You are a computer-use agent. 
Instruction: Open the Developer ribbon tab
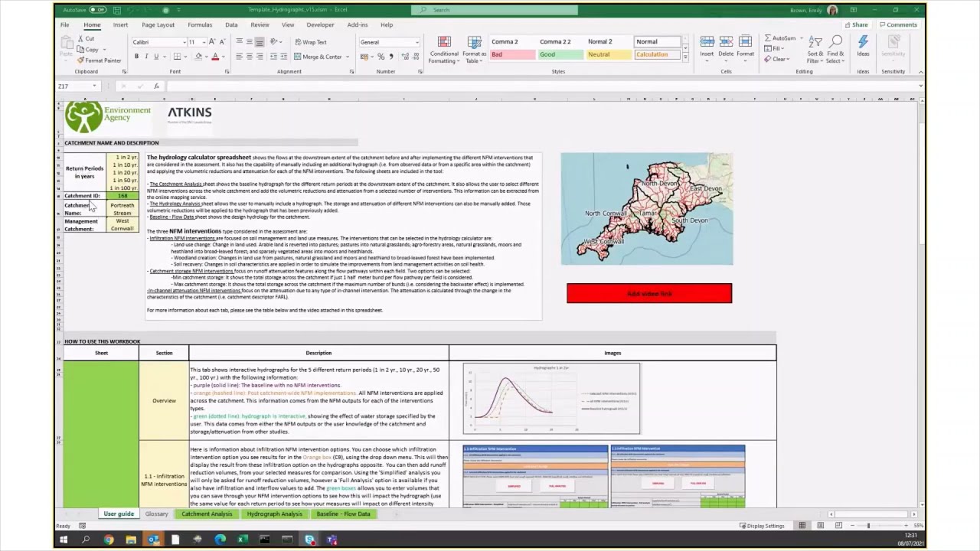point(320,25)
